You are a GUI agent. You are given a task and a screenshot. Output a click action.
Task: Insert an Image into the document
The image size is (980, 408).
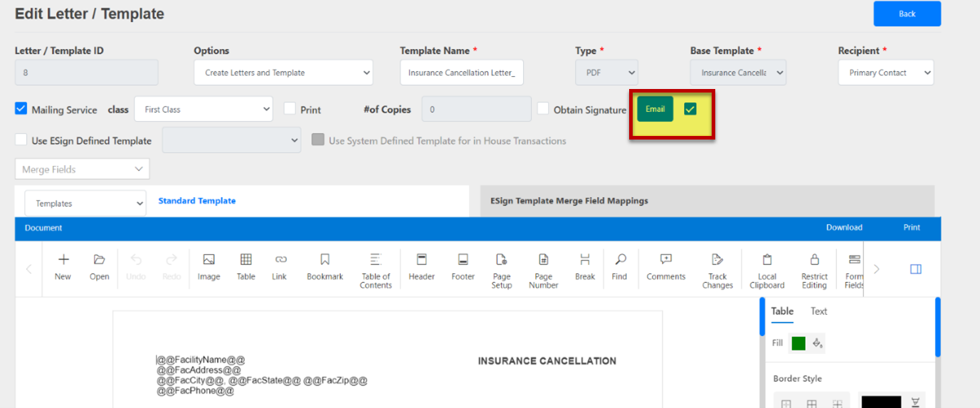[x=209, y=268]
